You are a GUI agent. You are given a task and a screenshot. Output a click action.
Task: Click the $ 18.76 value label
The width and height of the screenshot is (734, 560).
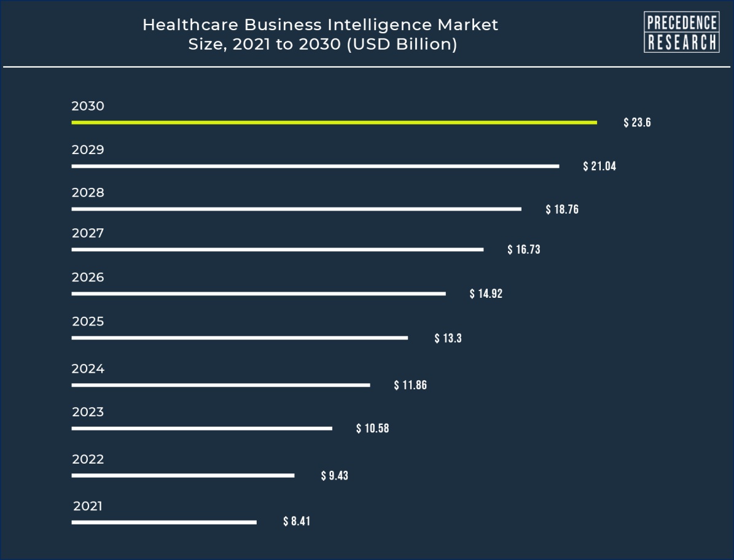click(562, 209)
